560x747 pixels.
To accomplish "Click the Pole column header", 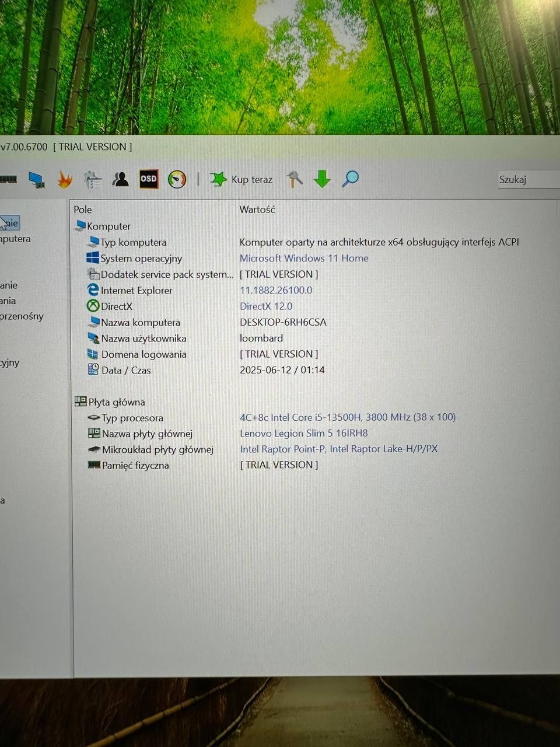I will click(83, 209).
